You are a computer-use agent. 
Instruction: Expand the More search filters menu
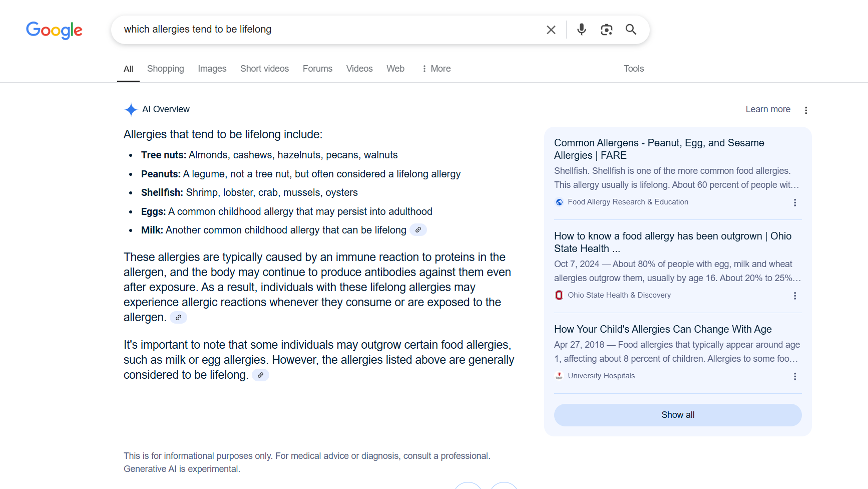(436, 69)
